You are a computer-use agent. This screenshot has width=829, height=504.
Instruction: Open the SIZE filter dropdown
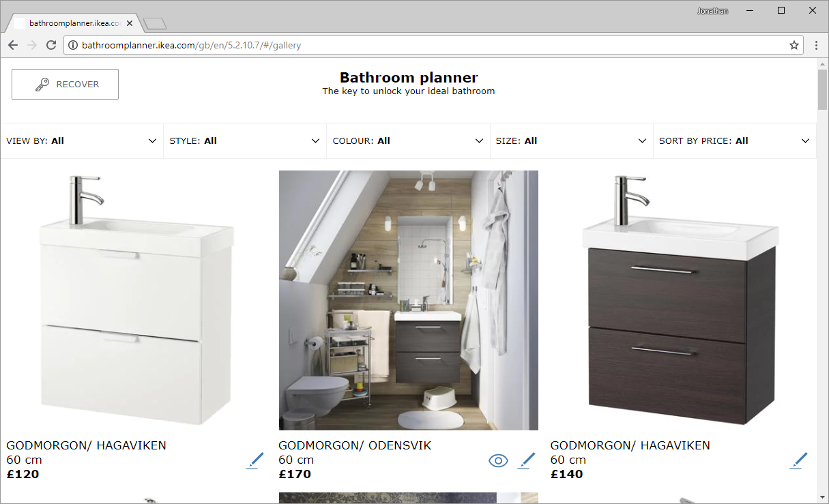click(x=571, y=140)
